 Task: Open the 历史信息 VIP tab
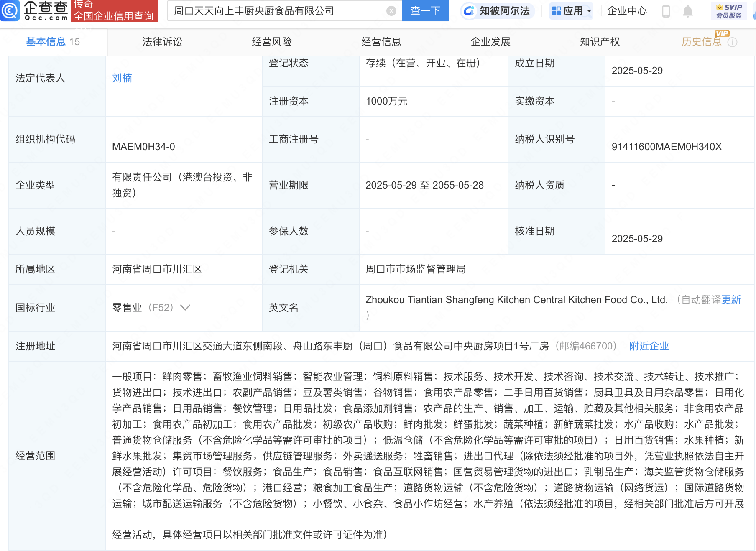[702, 42]
